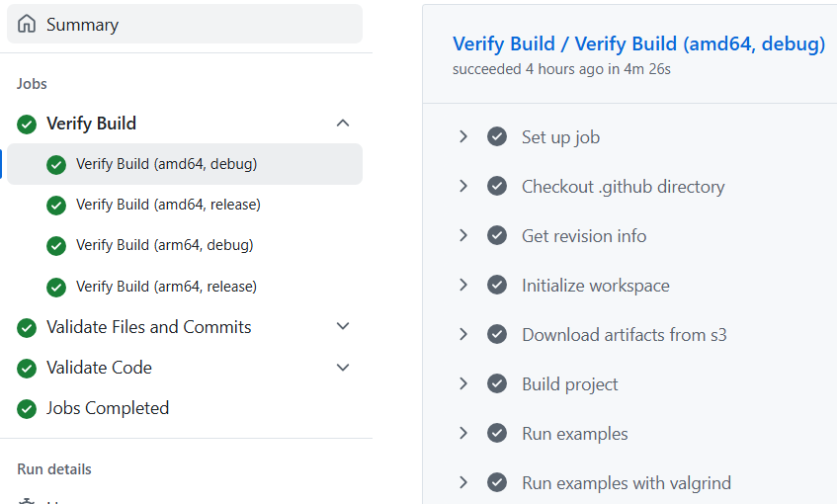
Task: Click the Verify Build (amd64, debug) heading link
Action: point(638,44)
